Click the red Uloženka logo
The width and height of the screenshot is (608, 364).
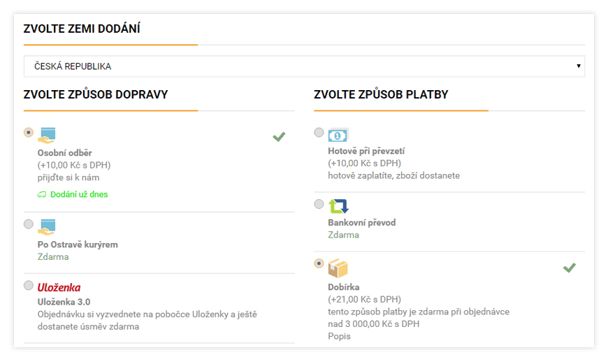click(59, 288)
